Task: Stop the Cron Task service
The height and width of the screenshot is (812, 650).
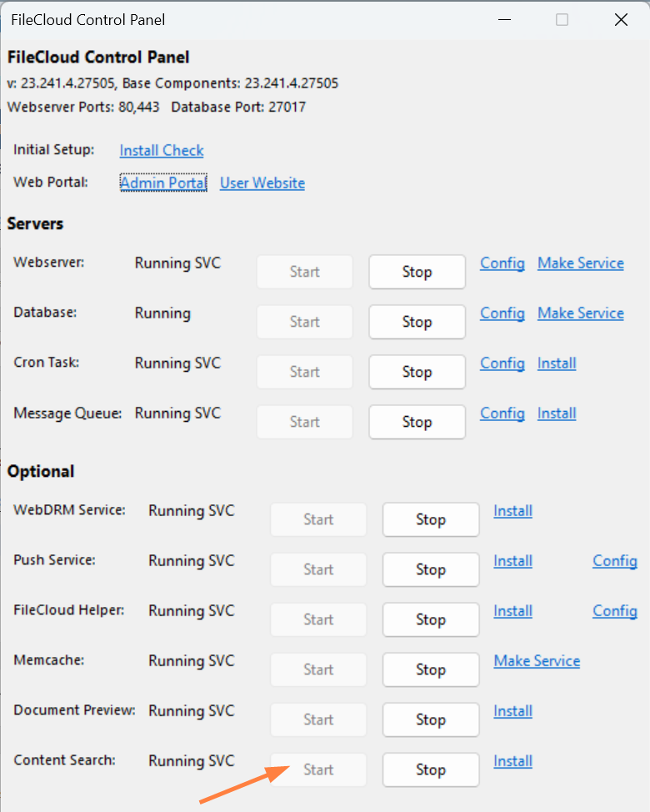Action: point(417,372)
